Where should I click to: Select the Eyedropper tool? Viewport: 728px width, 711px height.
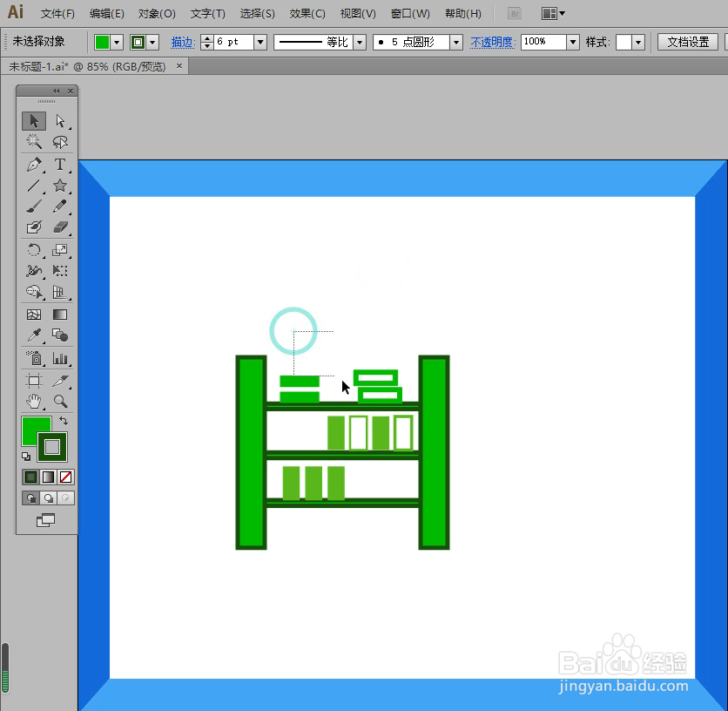pos(34,335)
